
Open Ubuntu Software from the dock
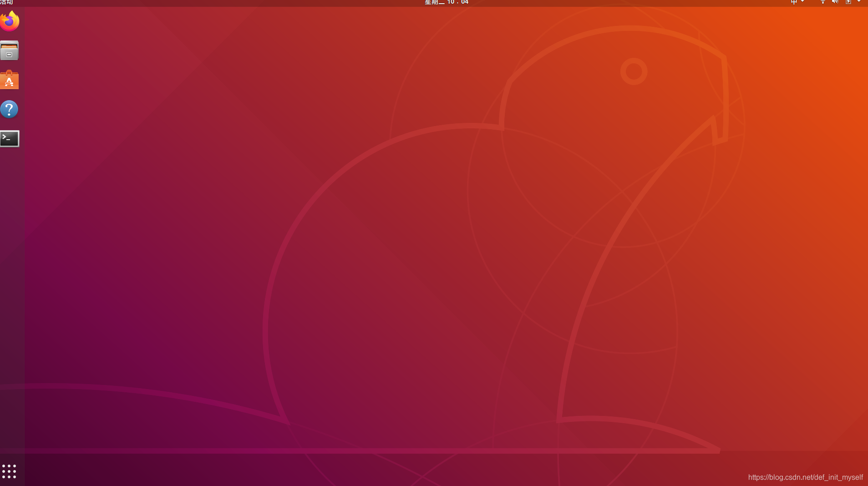click(9, 80)
